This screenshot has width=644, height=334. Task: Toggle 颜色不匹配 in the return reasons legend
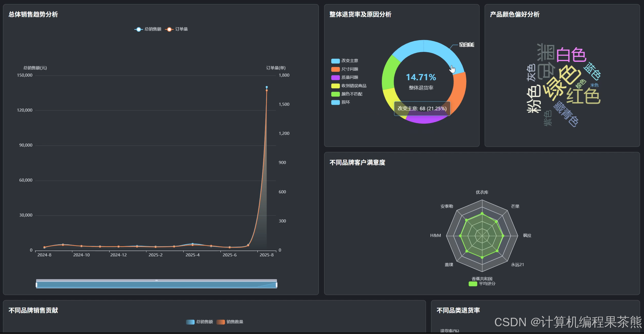[x=347, y=94]
